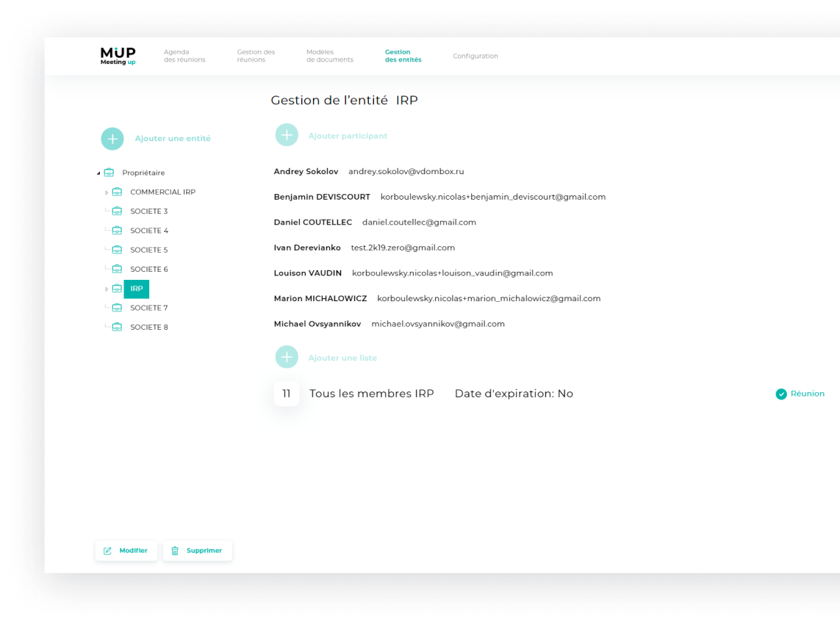Collapse the Propriétaire tree node
840x625 pixels.
pos(98,173)
